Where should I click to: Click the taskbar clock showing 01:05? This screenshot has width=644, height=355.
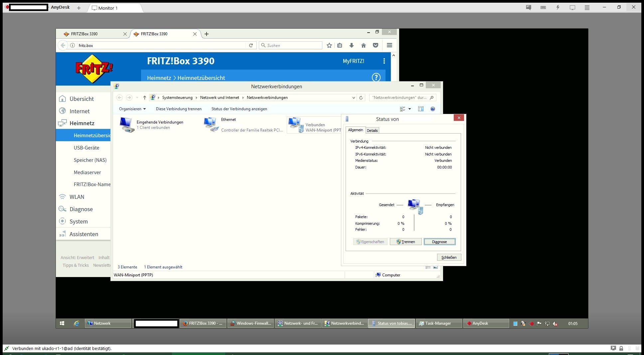(573, 323)
